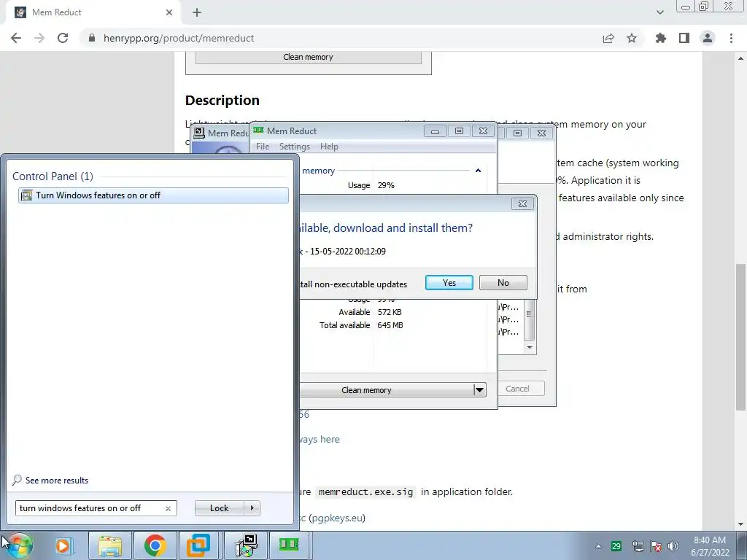Viewport: 747px width, 560px height.
Task: Switch to Google Chrome on the taskbar
Action: click(155, 545)
